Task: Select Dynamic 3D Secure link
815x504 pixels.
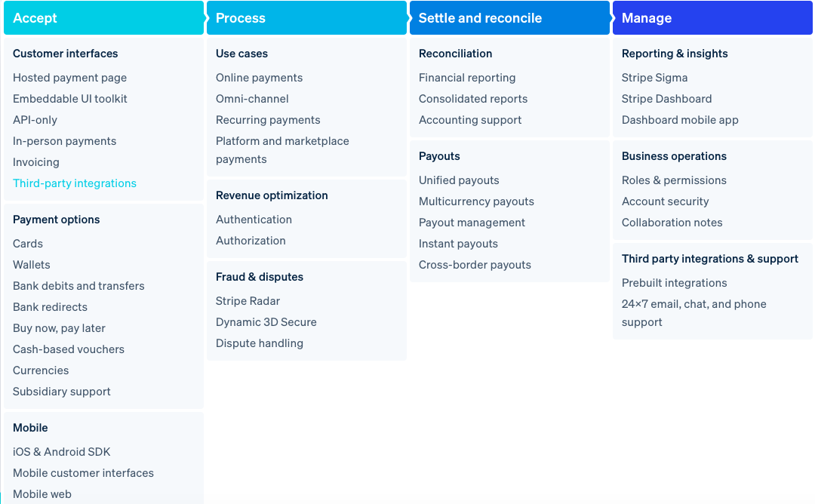Action: coord(266,322)
